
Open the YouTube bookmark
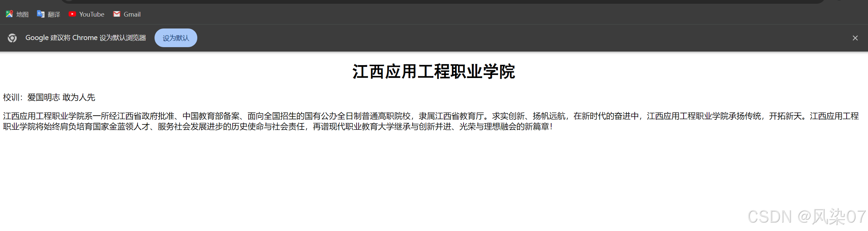[x=87, y=14]
